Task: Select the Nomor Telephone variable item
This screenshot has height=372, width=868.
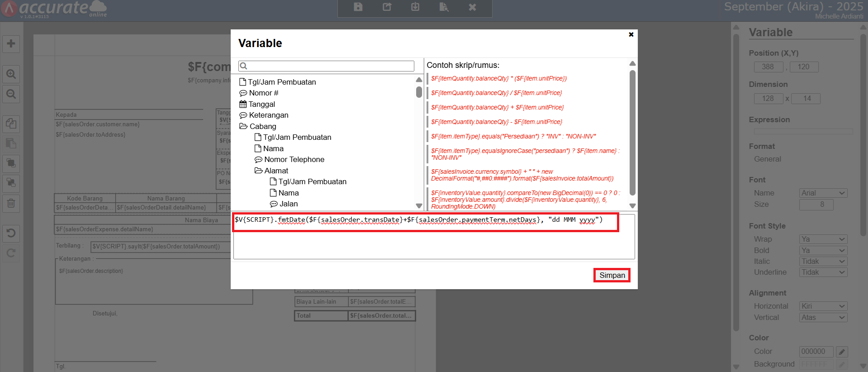Action: pos(294,159)
